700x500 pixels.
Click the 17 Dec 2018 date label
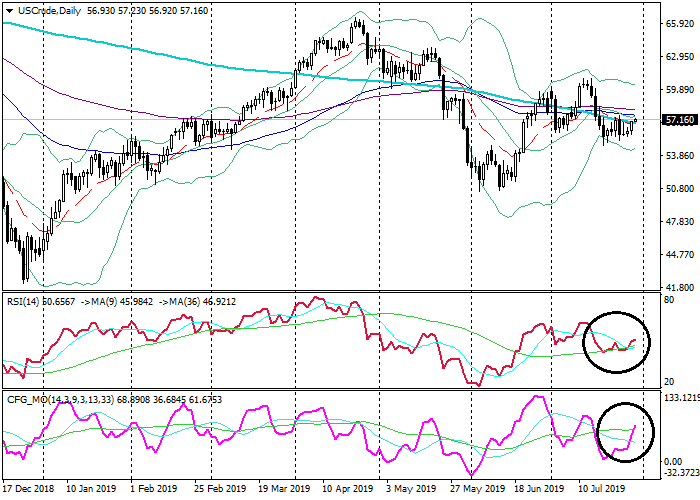coord(28,491)
